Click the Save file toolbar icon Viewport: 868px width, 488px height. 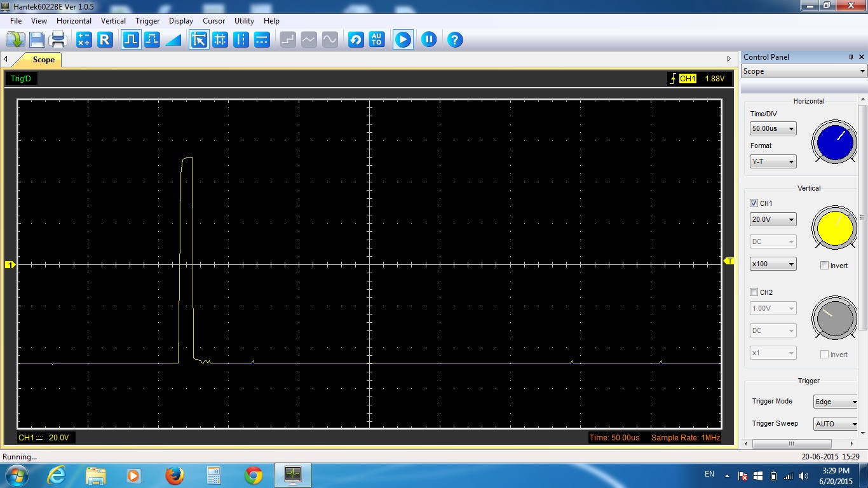[37, 40]
